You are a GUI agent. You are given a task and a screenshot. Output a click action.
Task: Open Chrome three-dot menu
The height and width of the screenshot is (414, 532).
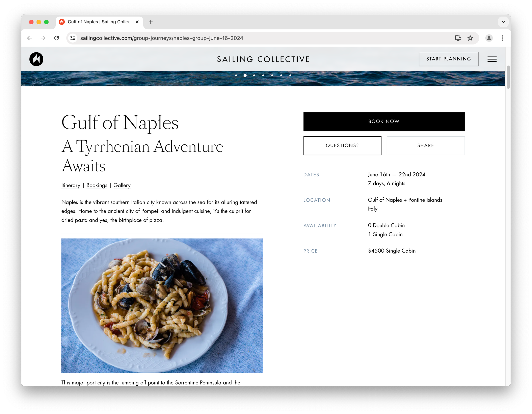point(503,38)
